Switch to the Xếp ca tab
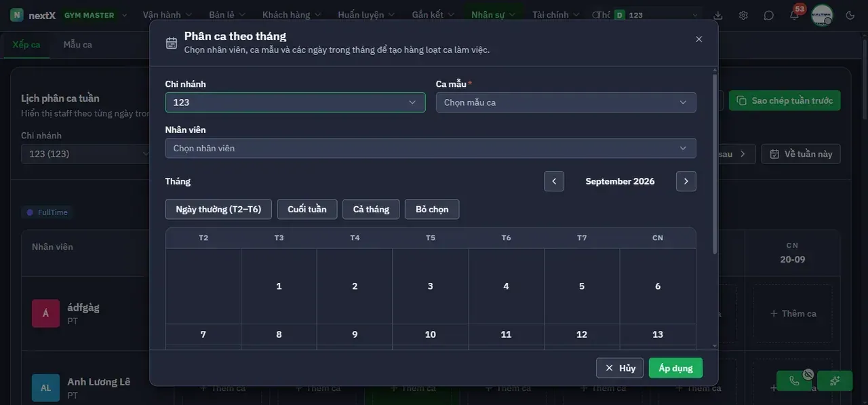868x405 pixels. click(26, 45)
